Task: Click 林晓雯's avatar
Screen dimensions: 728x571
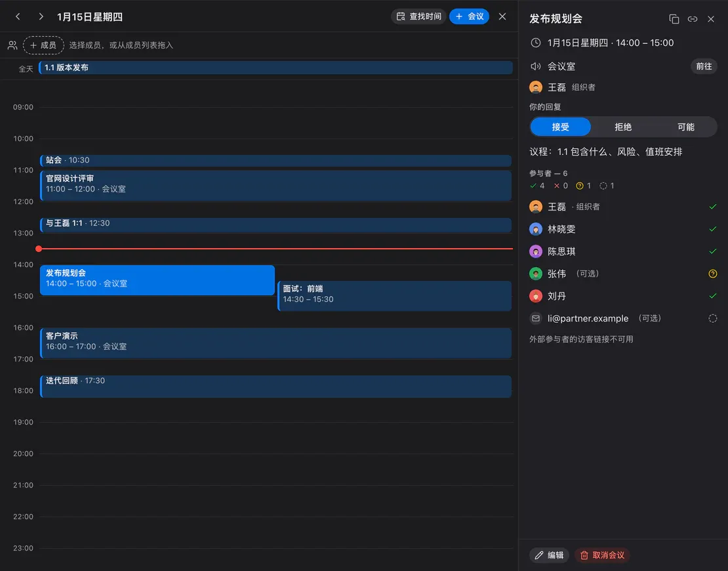Action: (x=536, y=229)
